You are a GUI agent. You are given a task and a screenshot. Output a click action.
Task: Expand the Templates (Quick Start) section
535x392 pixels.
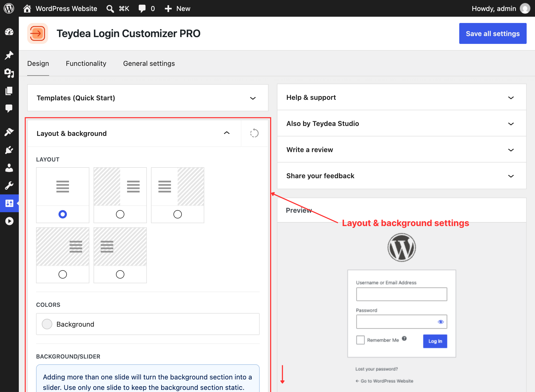[x=148, y=98]
